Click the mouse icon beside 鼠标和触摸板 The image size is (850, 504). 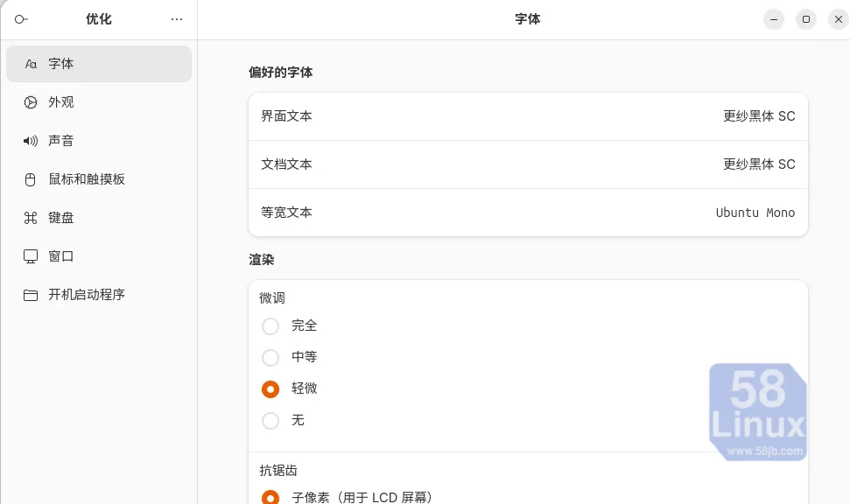[31, 179]
